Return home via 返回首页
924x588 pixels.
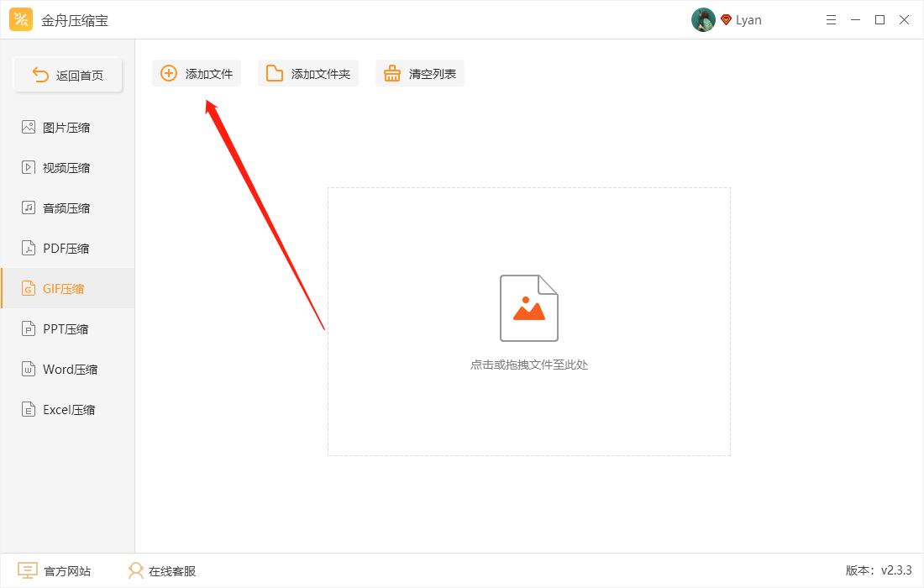[x=68, y=74]
